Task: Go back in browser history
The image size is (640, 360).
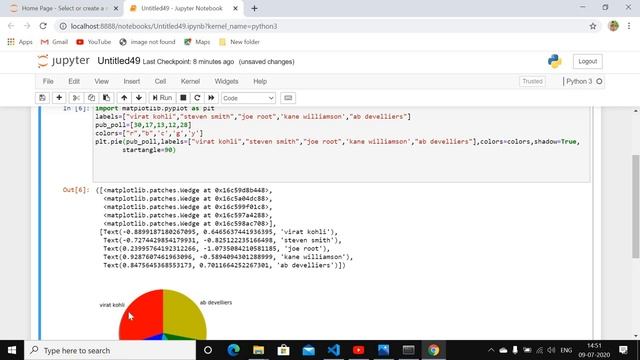Action: click(x=11, y=26)
